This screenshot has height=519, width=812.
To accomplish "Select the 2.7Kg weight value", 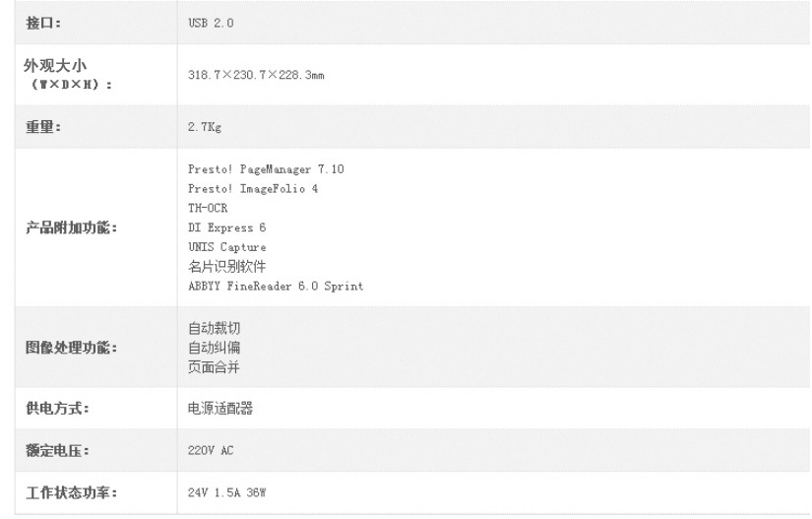I will point(205,127).
